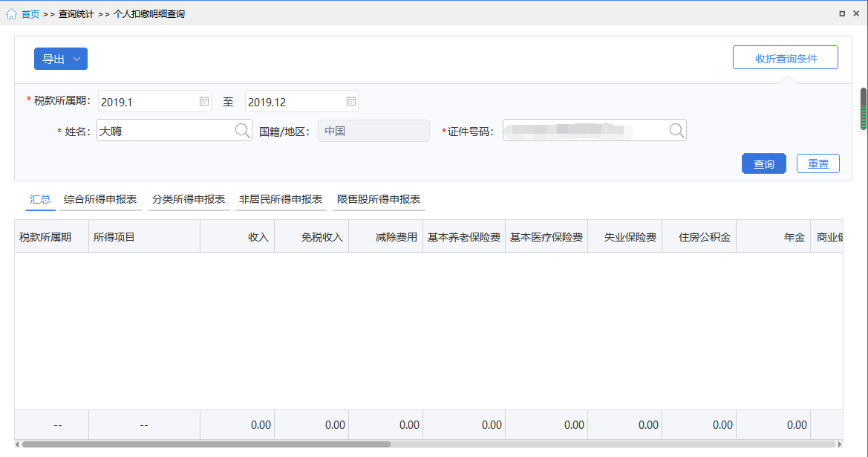Click the horizontal scrollbar right arrow
The width and height of the screenshot is (868, 457).
tap(840, 444)
